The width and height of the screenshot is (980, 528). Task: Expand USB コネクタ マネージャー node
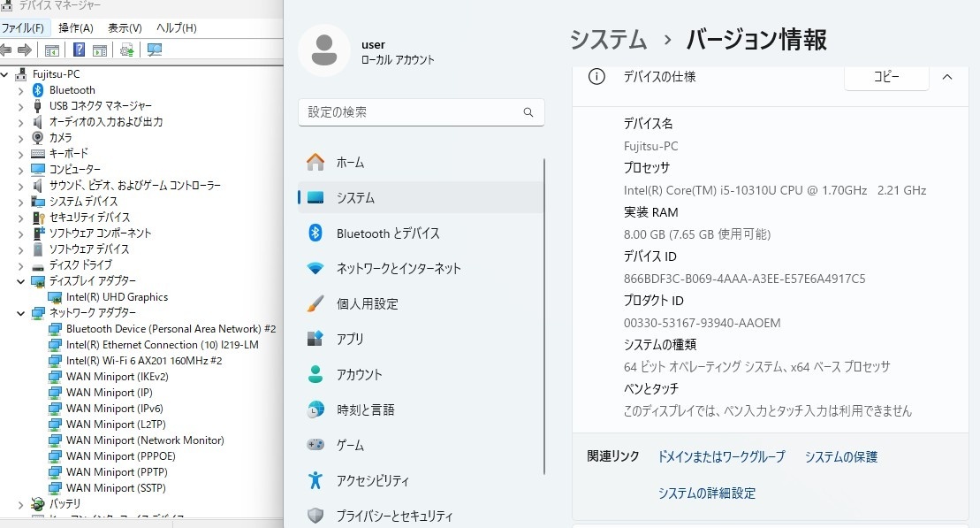(x=20, y=106)
